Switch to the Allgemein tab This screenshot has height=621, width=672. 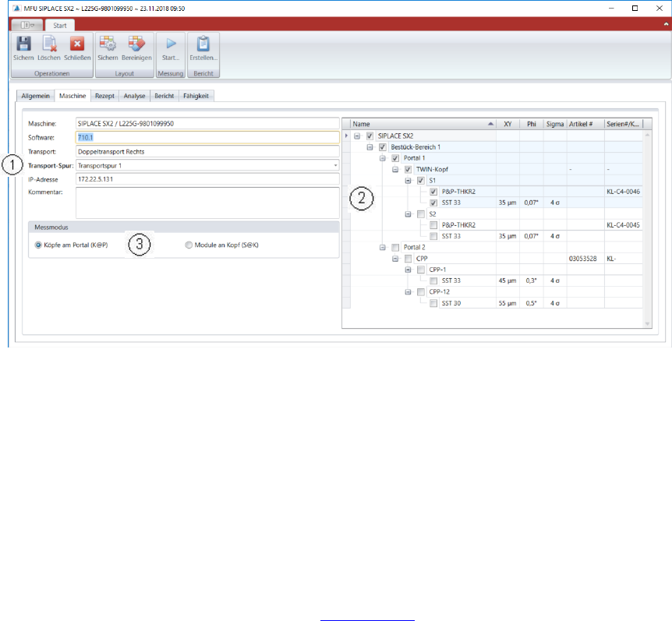tap(36, 96)
